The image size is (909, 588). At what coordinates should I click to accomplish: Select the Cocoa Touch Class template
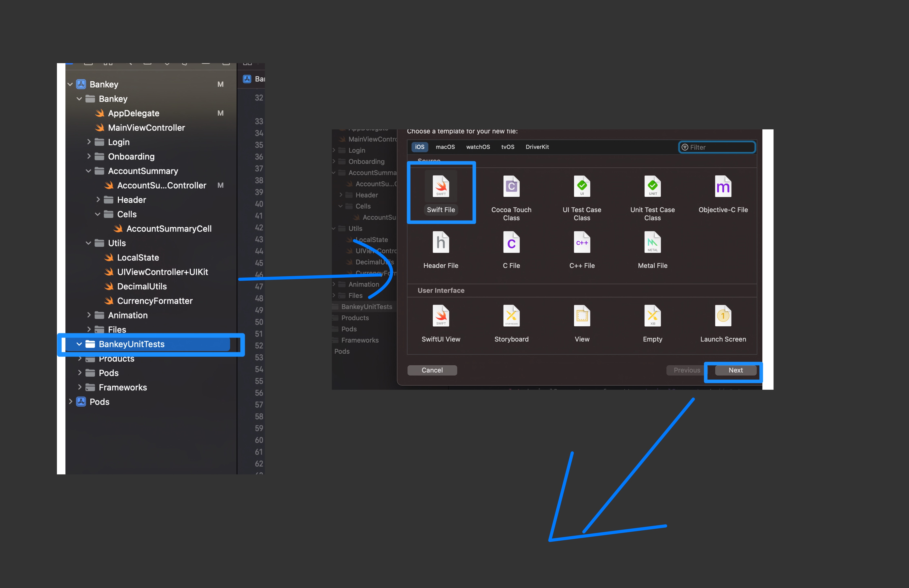click(x=511, y=197)
